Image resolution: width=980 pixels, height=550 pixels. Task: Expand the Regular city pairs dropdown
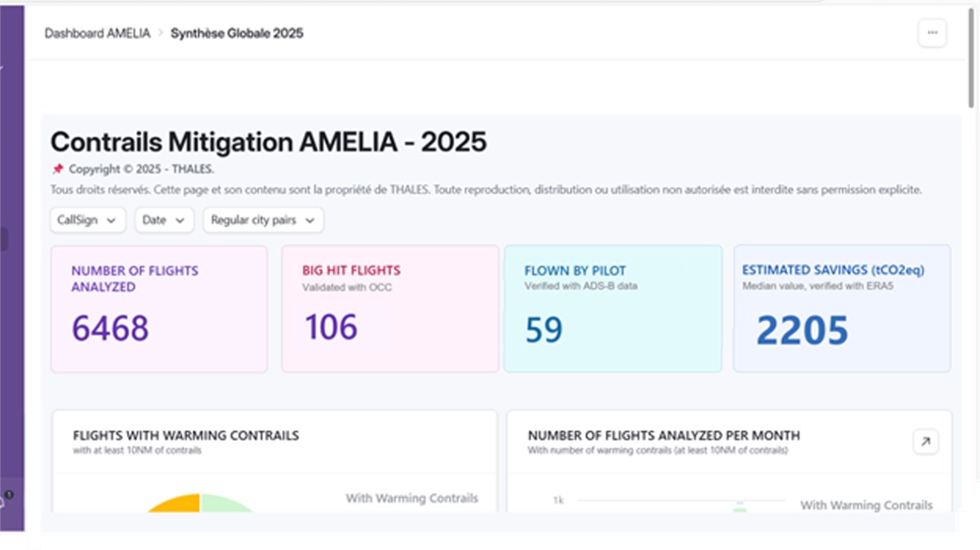point(263,220)
